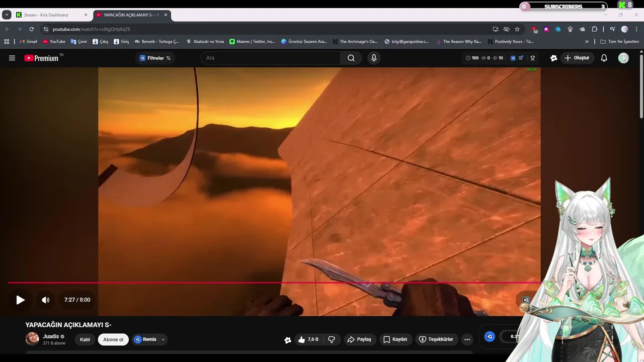Open the Berserk - Tortuga bookmark

156,42
